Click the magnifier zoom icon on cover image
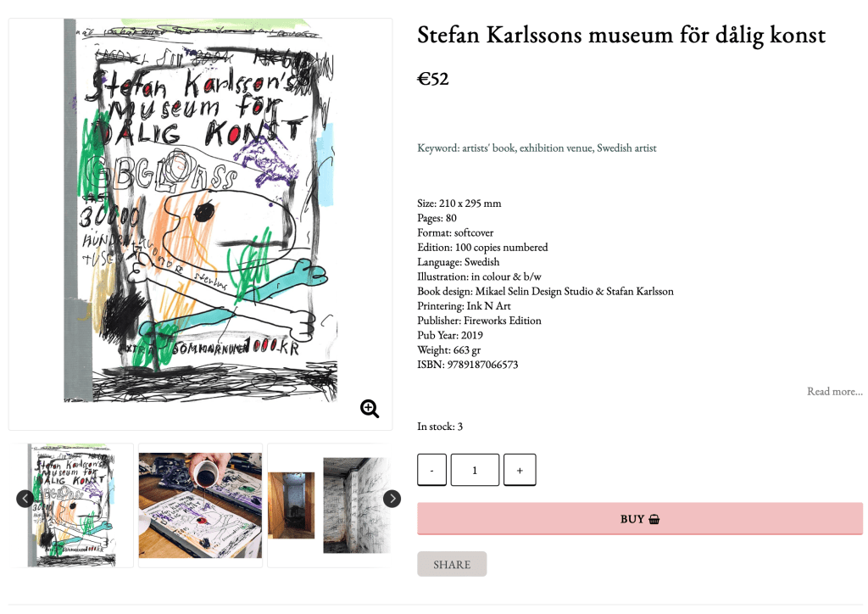Screen dimensions: 868x614 click(370, 409)
